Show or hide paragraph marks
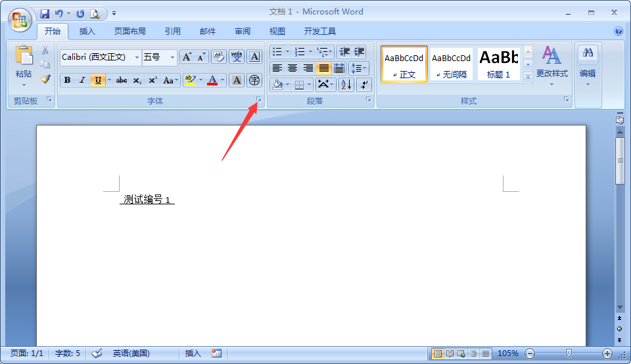Viewport: 631px width, 364px height. 364,84
